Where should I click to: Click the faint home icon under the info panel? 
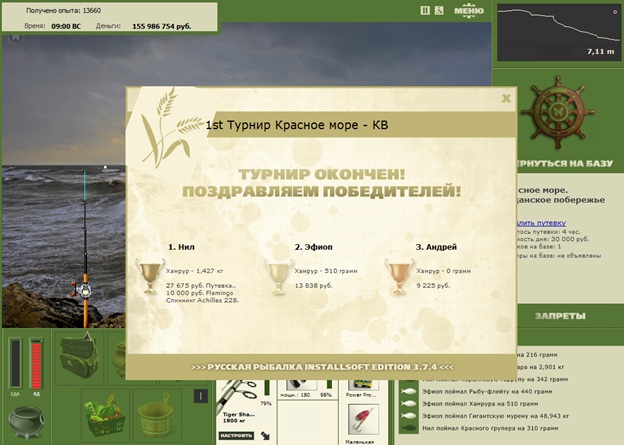(16, 37)
